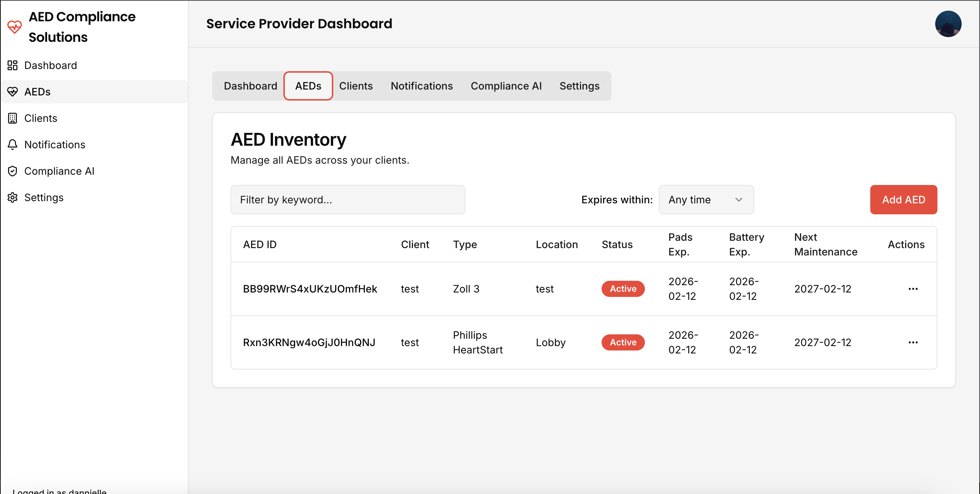Click the Notifications bell icon in sidebar
This screenshot has width=980, height=494.
click(12, 145)
